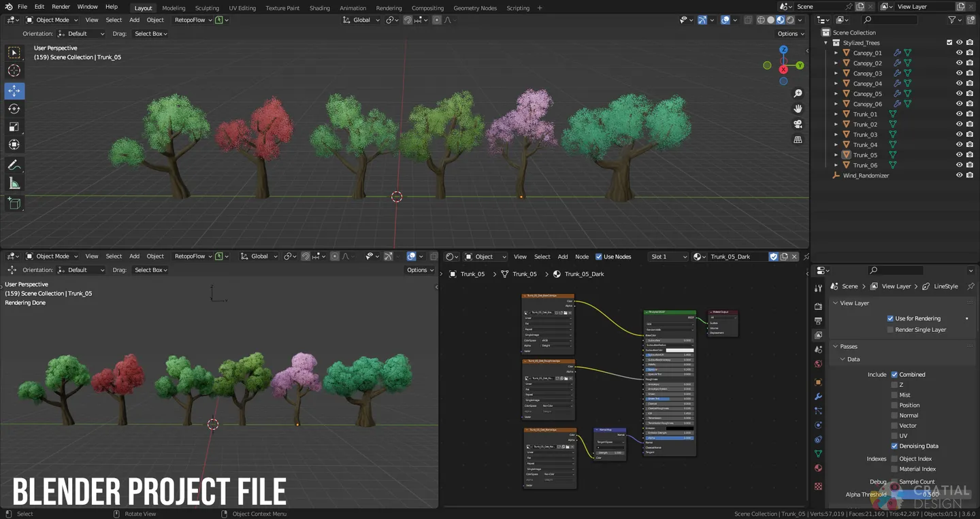The height and width of the screenshot is (519, 980).
Task: Switch to the Shading workspace tab
Action: click(x=319, y=8)
